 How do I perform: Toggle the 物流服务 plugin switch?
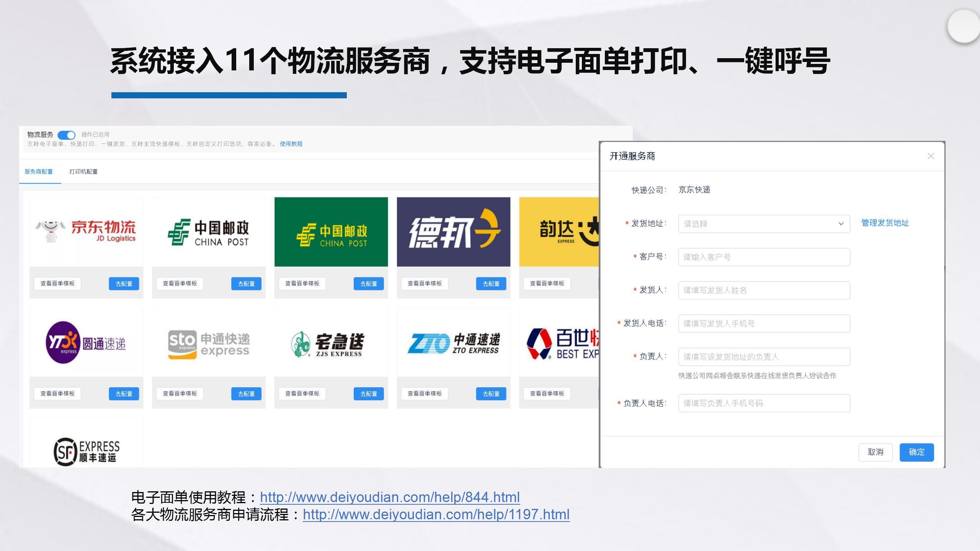67,135
